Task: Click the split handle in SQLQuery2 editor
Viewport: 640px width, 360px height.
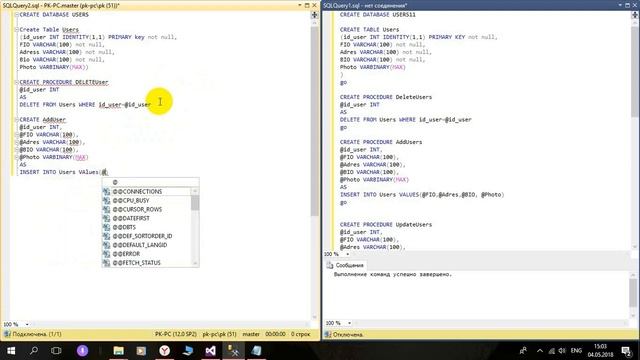Action: click(x=314, y=15)
